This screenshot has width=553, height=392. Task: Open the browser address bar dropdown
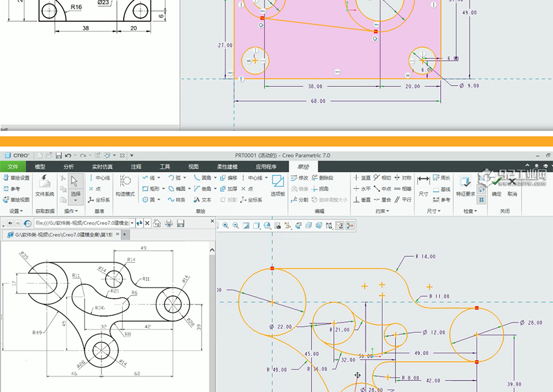point(132,223)
